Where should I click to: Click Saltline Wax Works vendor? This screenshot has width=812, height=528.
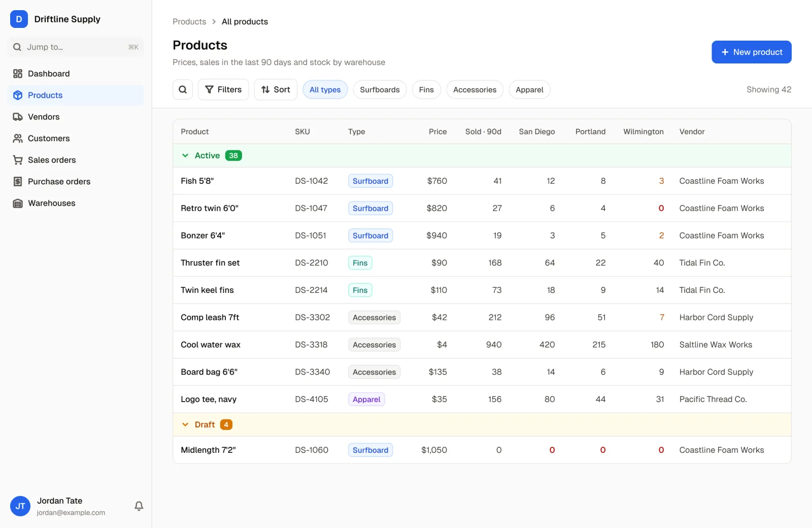(x=716, y=345)
